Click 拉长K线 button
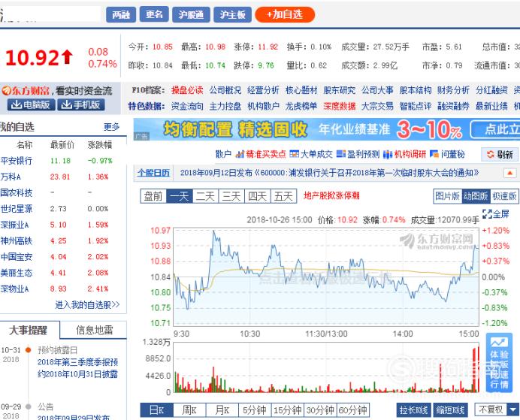The image size is (520, 420). coord(413,410)
